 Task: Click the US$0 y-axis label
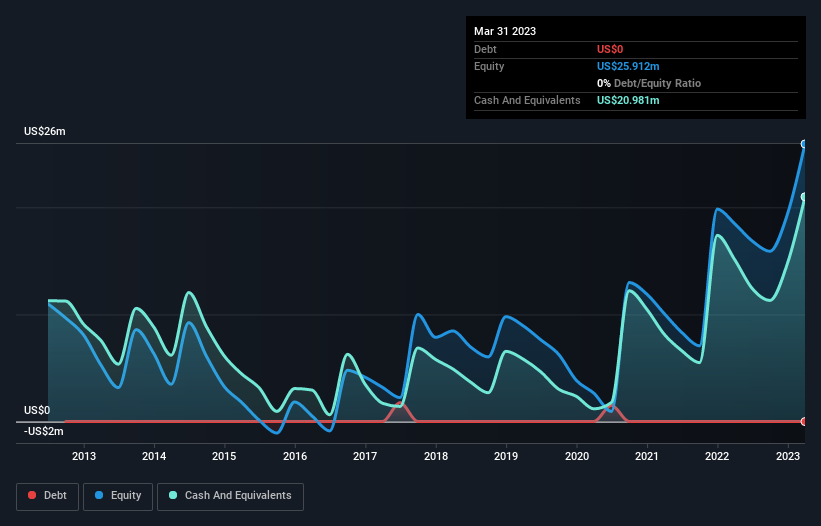coord(37,410)
